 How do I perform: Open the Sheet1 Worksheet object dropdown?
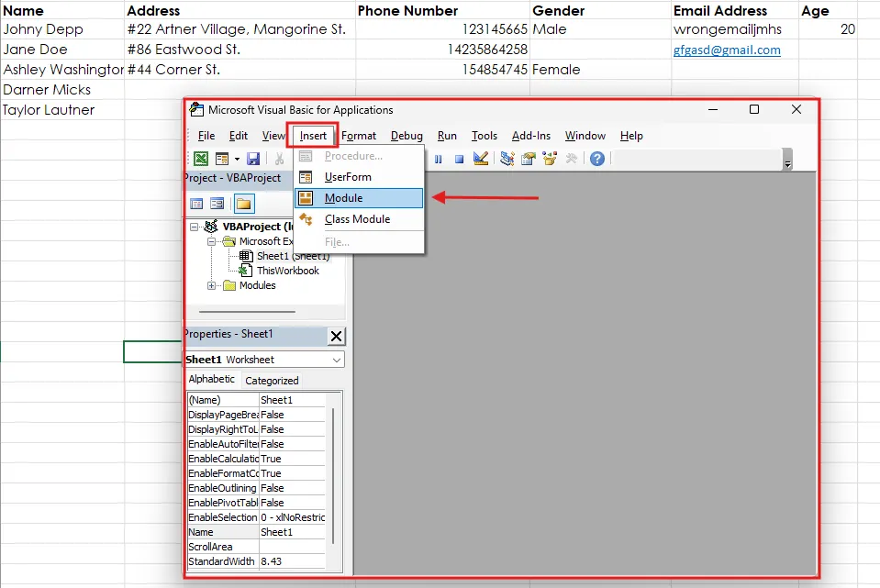(337, 359)
